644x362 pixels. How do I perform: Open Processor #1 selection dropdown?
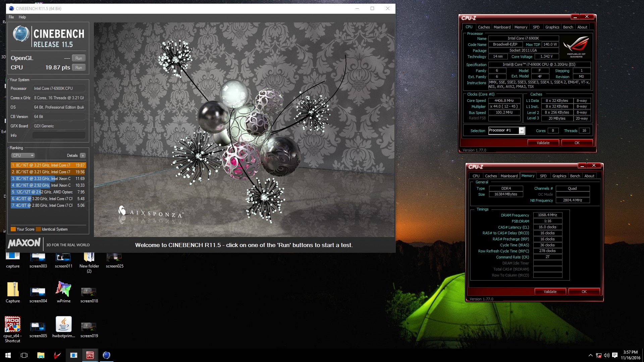coord(506,130)
